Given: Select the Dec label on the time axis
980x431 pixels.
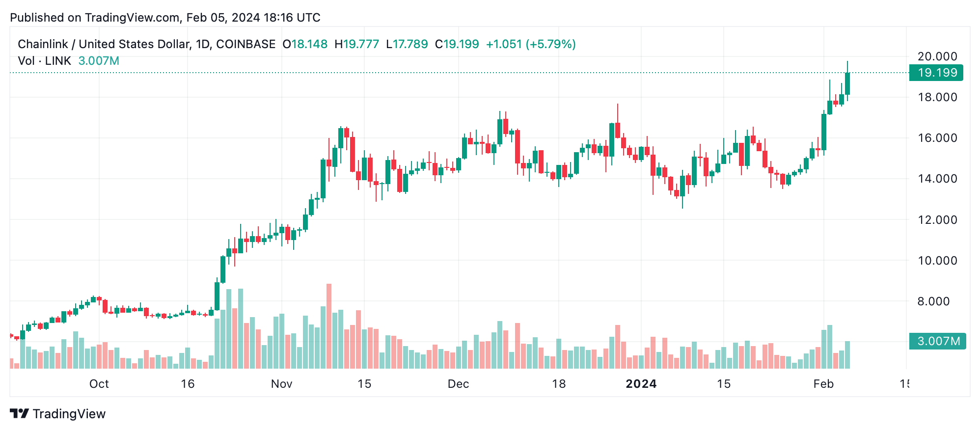Looking at the screenshot, I should (458, 384).
